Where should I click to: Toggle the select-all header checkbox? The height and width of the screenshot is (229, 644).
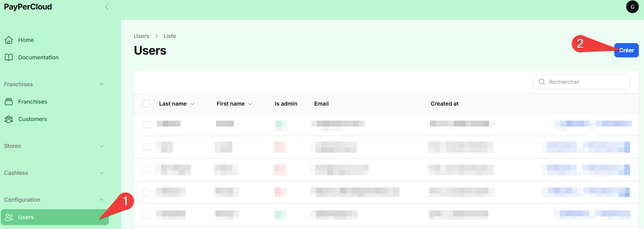146,104
